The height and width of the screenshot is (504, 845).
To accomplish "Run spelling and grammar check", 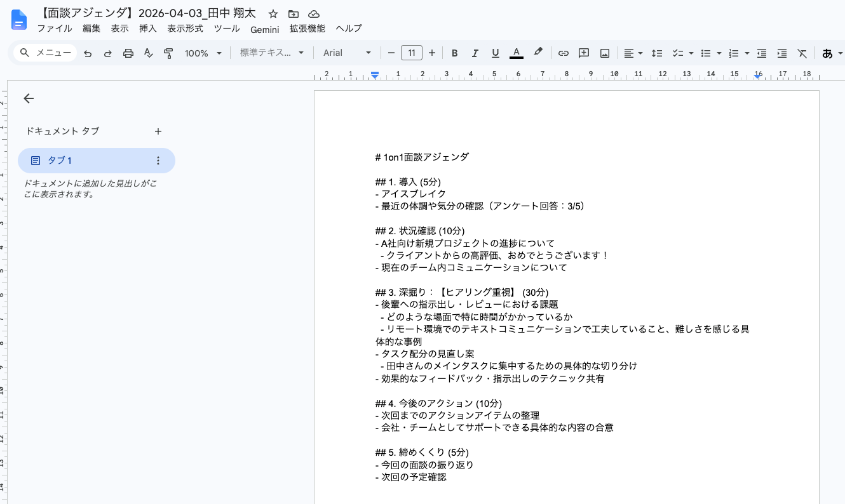I will coord(149,53).
